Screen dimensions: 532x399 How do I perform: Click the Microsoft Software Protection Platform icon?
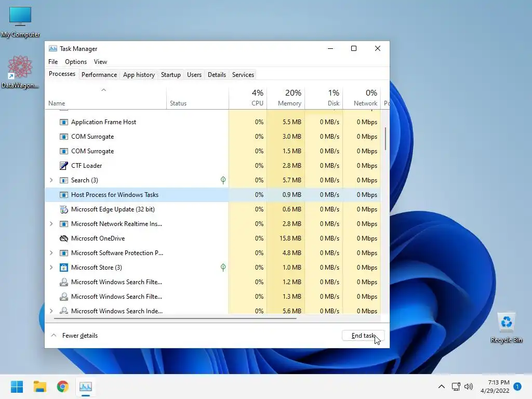[x=63, y=253]
